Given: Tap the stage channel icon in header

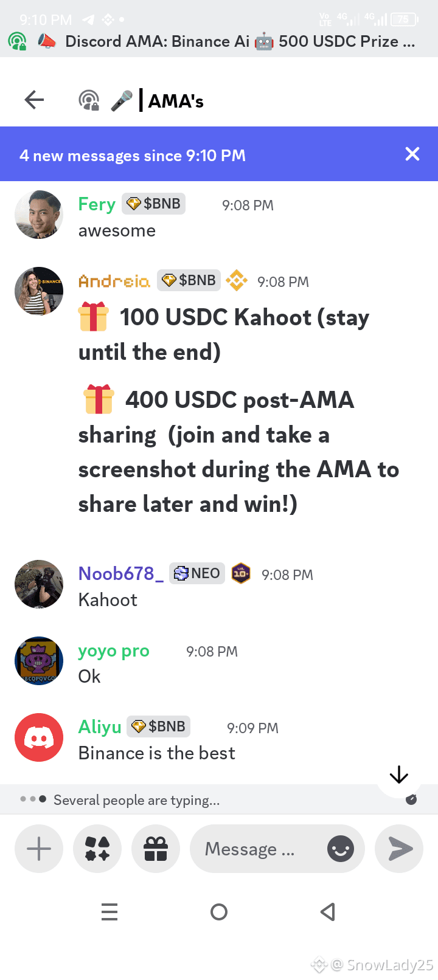Looking at the screenshot, I should [89, 100].
